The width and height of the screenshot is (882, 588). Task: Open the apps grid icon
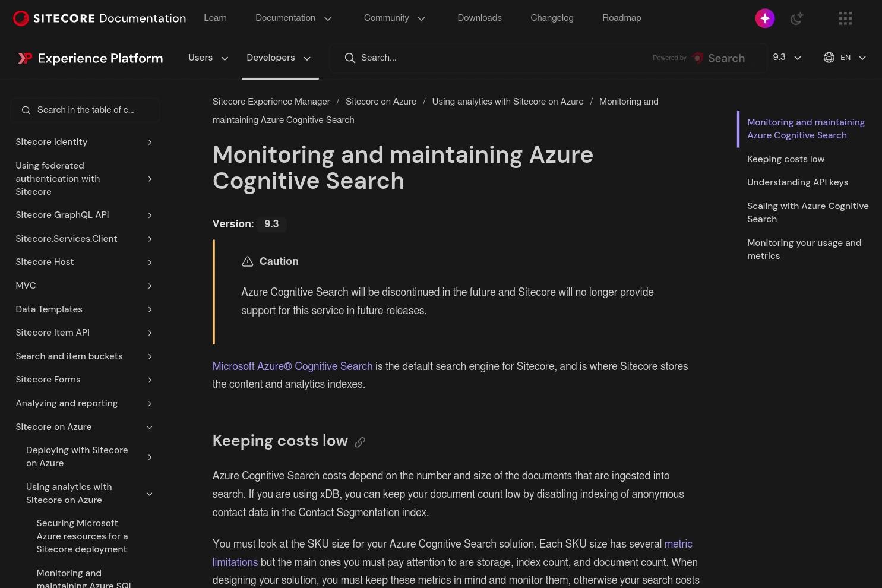coord(845,18)
